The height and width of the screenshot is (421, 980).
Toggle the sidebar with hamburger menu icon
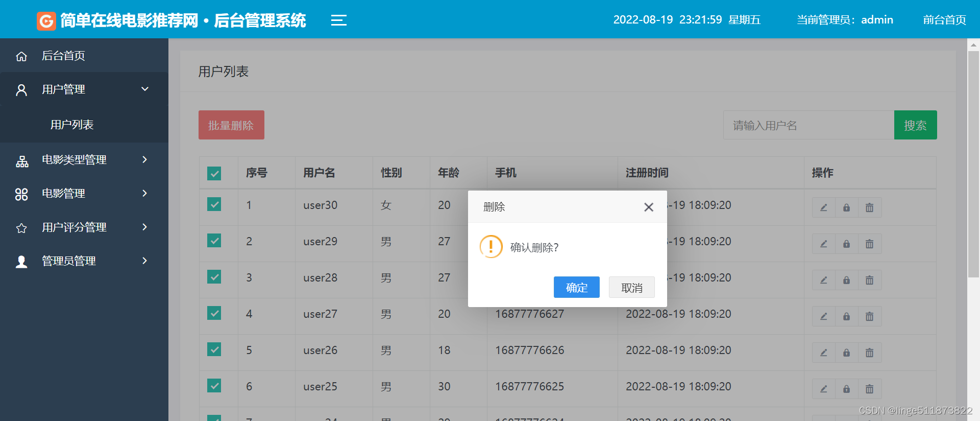(338, 20)
